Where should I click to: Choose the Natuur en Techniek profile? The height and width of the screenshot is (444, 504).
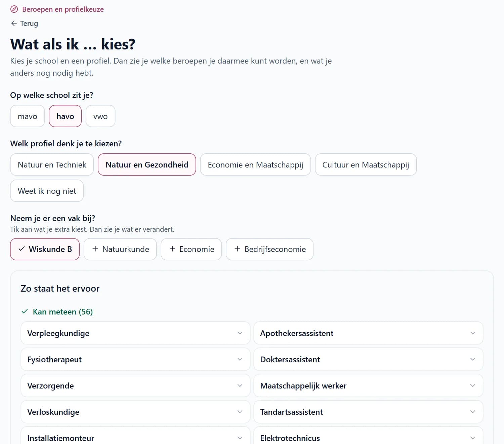click(x=52, y=164)
